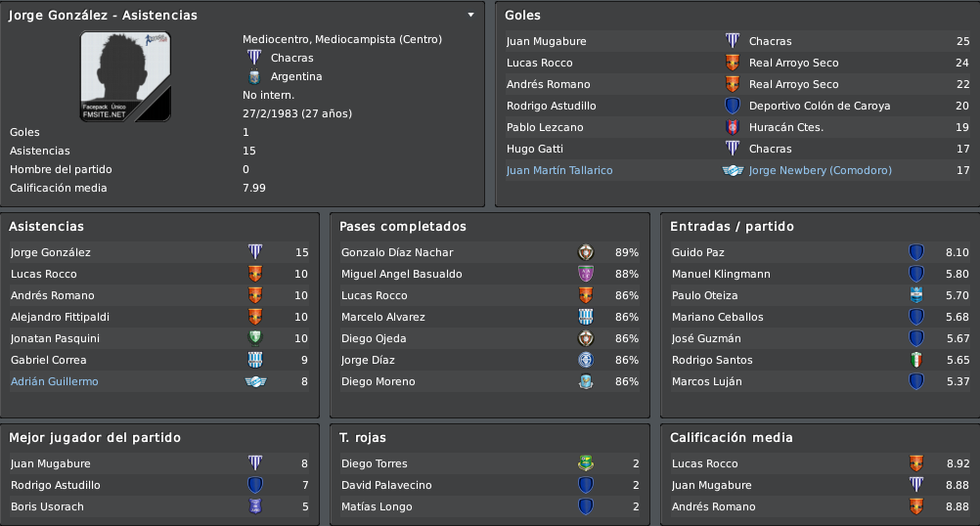The image size is (980, 526).
Task: Click yellow-green badge beside Diego Torres
Action: point(586,463)
